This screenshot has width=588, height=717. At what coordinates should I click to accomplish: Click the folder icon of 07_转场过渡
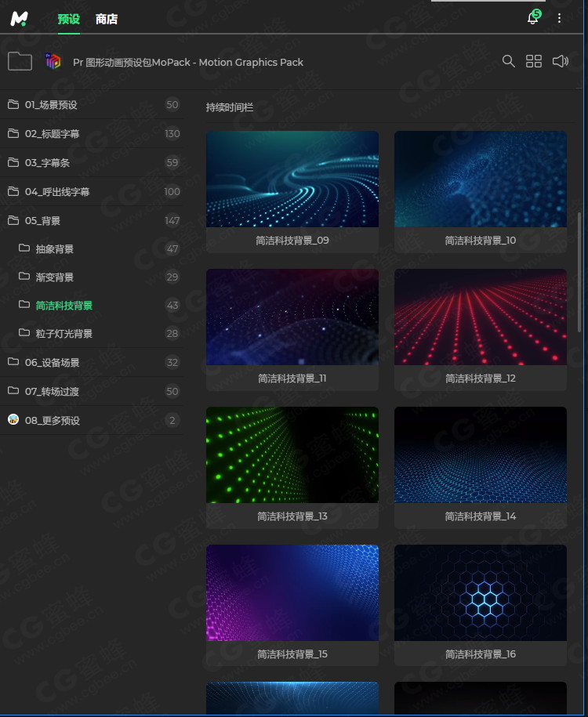click(13, 390)
